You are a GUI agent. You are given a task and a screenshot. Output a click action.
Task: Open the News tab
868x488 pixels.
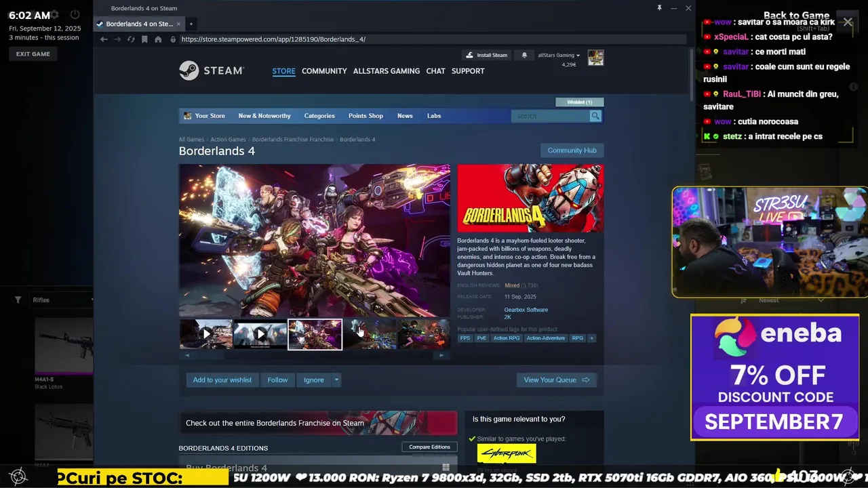pos(405,116)
